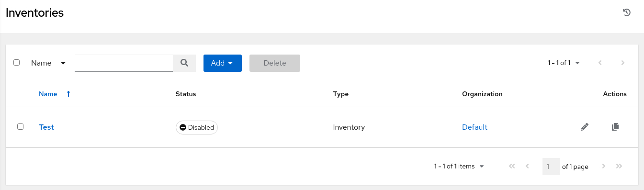This screenshot has width=644, height=190.
Task: Open top items-per-page dropdown
Action: pos(564,63)
